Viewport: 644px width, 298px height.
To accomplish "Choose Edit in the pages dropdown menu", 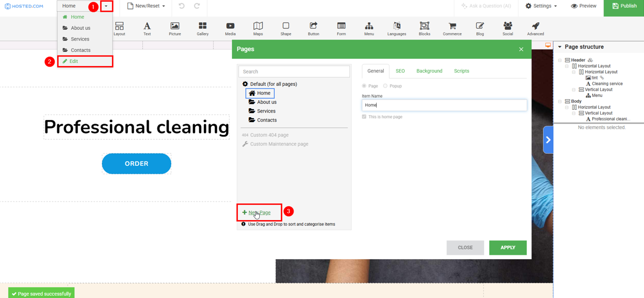I will click(x=74, y=61).
